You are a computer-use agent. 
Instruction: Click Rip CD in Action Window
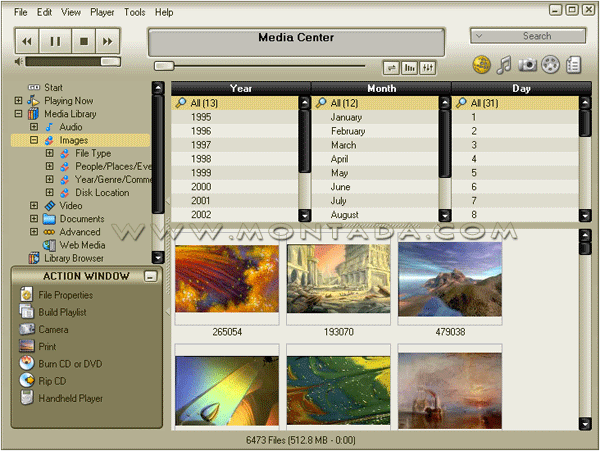tap(52, 381)
